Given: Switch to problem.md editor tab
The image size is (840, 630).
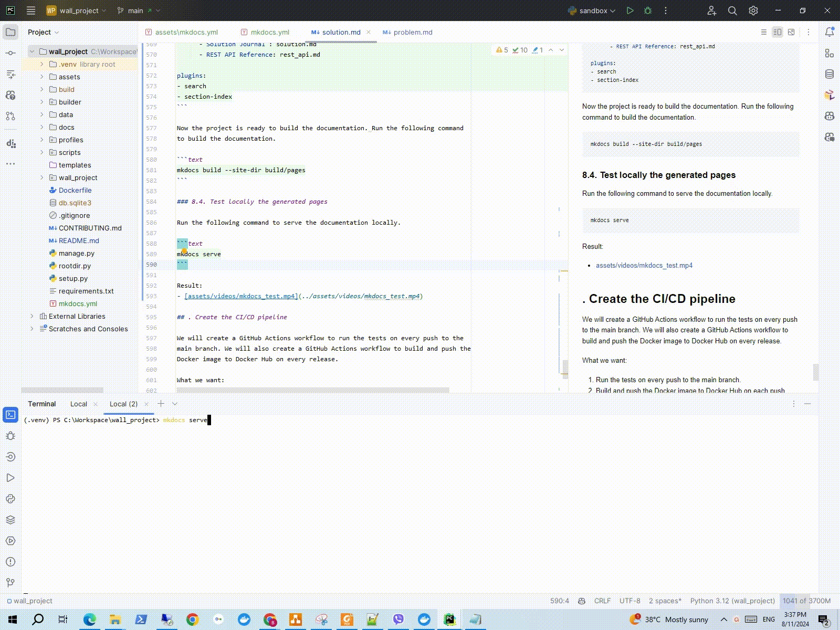Looking at the screenshot, I should [407, 32].
